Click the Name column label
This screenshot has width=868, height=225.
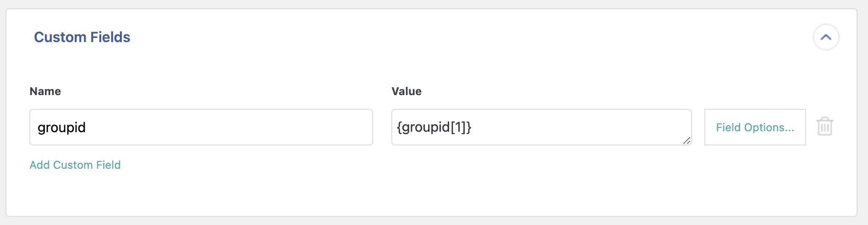(45, 91)
